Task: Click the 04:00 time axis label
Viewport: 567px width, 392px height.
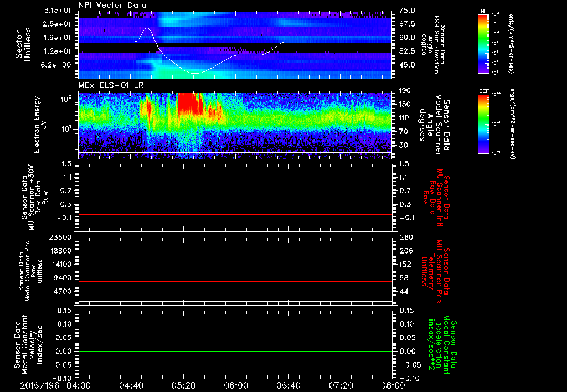Action: pyautogui.click(x=79, y=385)
